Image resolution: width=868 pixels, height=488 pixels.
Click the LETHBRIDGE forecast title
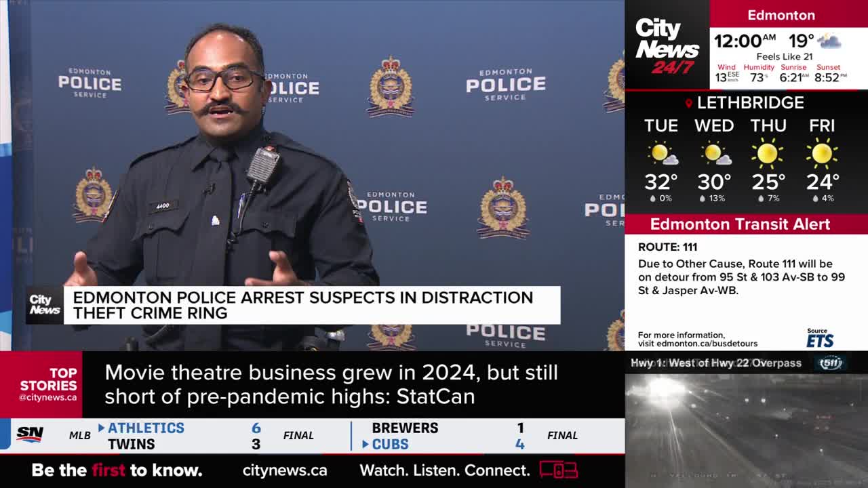751,103
